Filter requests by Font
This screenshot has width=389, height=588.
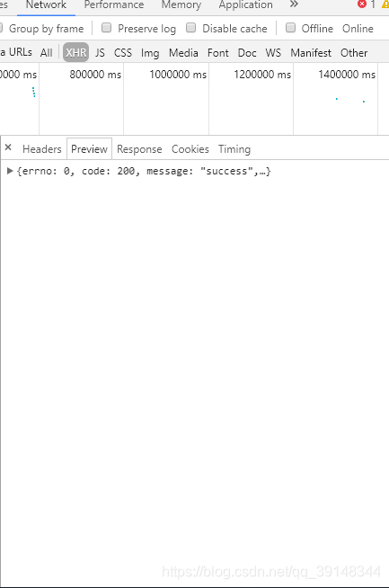[217, 53]
